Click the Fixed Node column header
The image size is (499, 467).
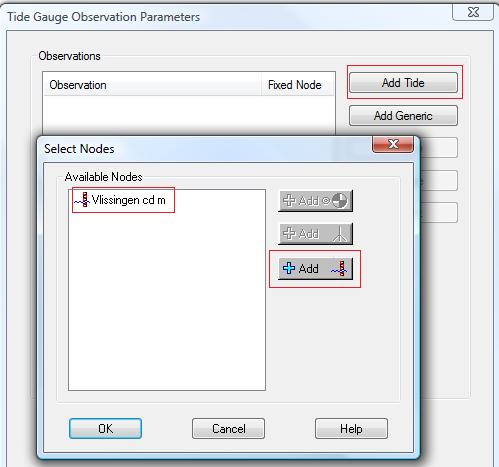pos(297,85)
